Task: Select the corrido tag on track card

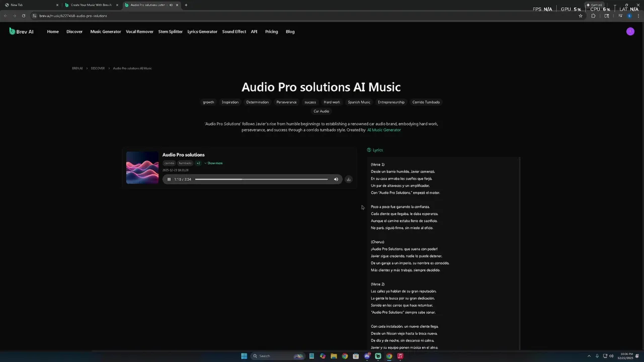Action: click(x=169, y=163)
